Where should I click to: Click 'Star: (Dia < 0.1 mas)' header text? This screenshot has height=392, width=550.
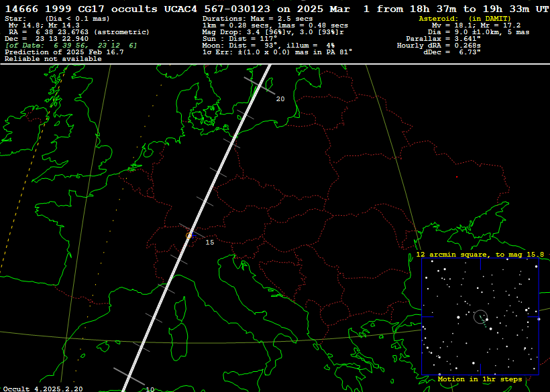point(57,19)
